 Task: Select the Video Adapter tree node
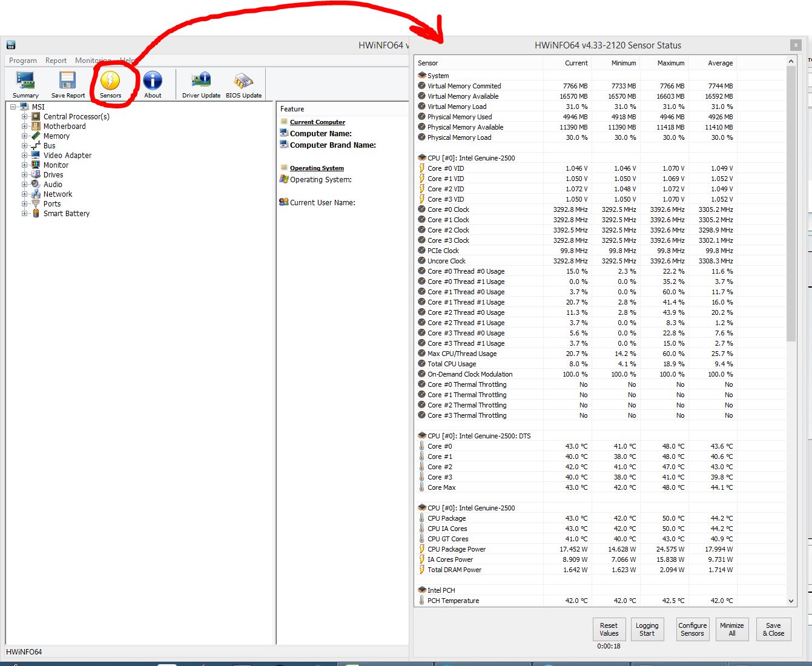67,155
